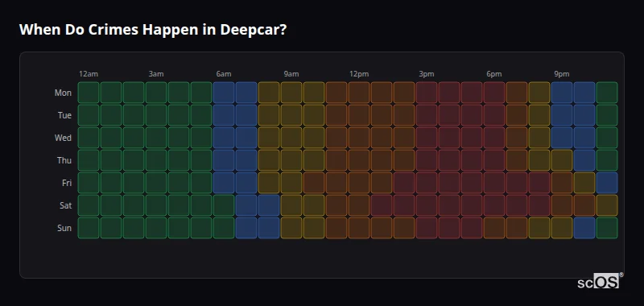Viewport: 644px width, 306px height.
Task: Click the Tuesday 6pm red cell
Action: 494,115
